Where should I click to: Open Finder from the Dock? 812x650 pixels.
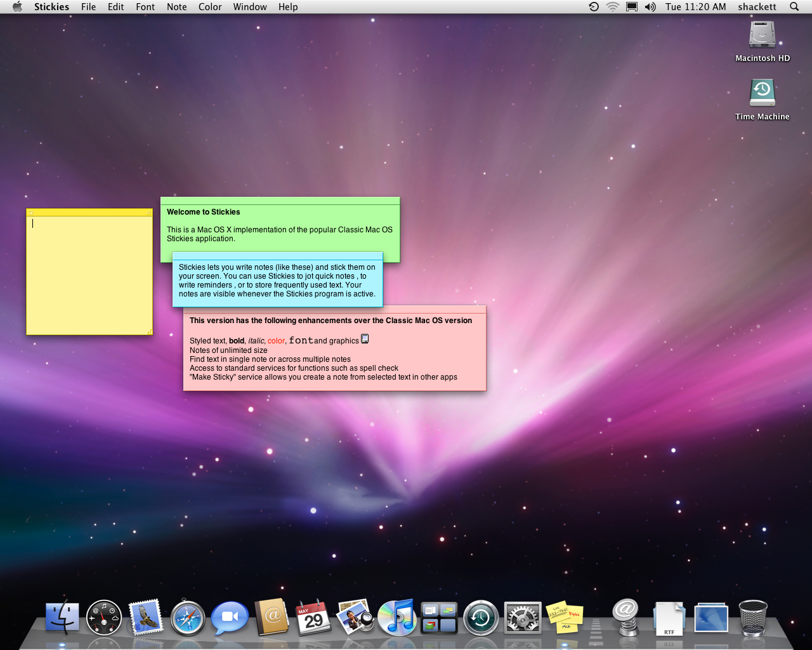pyautogui.click(x=62, y=618)
